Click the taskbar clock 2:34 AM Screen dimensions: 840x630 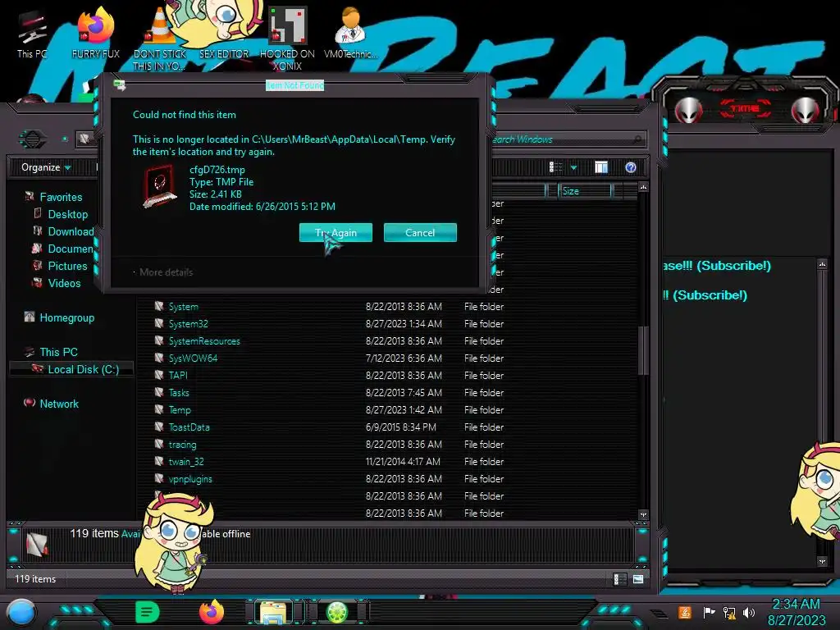(796, 605)
